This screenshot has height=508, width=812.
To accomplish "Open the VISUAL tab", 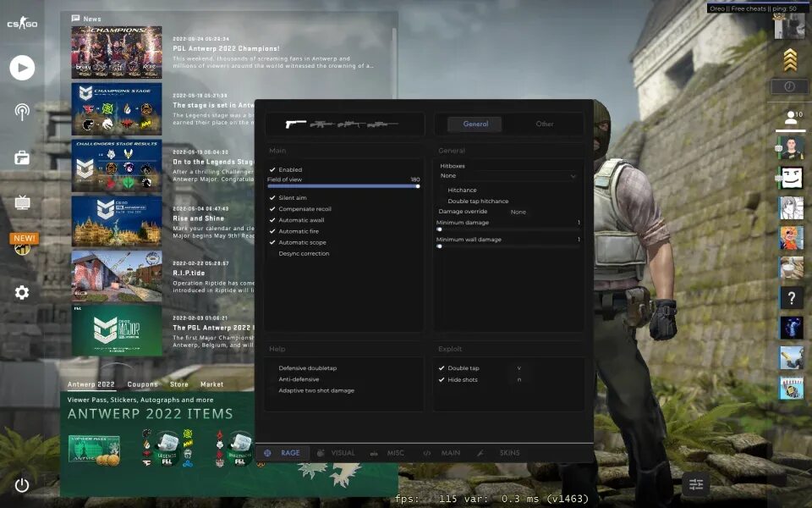I will pyautogui.click(x=343, y=453).
